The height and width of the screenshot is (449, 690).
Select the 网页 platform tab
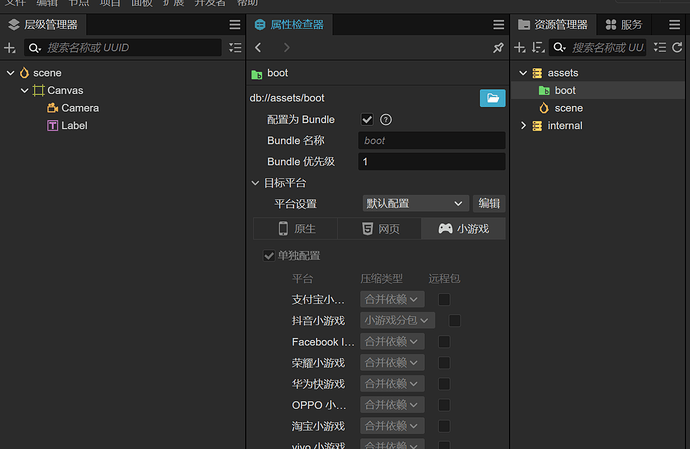coord(380,228)
